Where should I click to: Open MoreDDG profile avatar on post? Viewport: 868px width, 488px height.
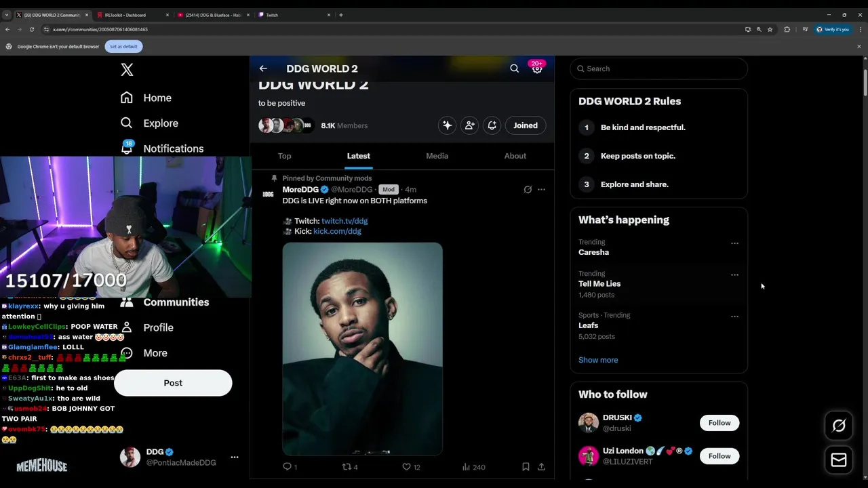[x=269, y=194]
